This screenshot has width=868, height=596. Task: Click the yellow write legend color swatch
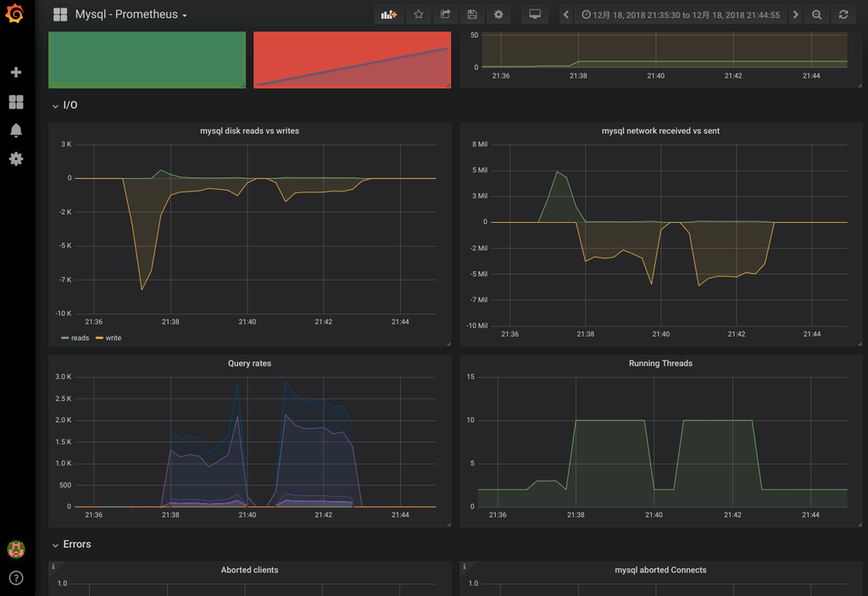100,338
